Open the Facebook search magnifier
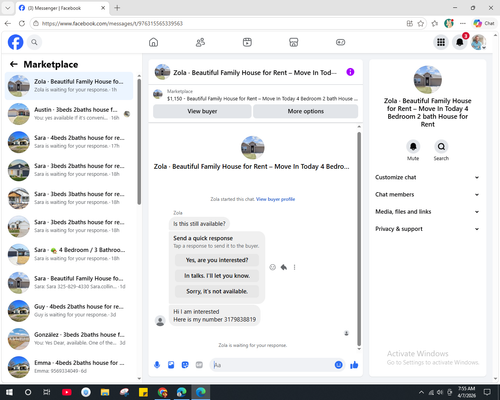This screenshot has width=500, height=400. [34, 42]
